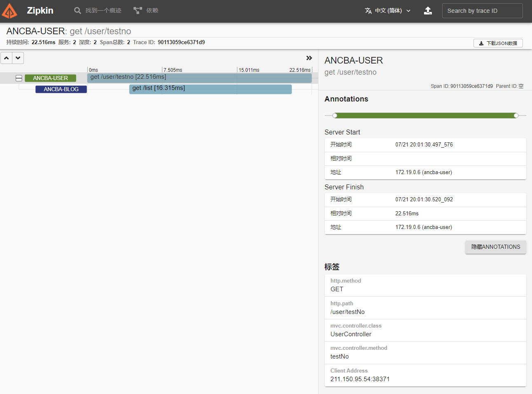
Task: Click the Trace ID value 90113059ce6371d9
Action: pos(181,42)
